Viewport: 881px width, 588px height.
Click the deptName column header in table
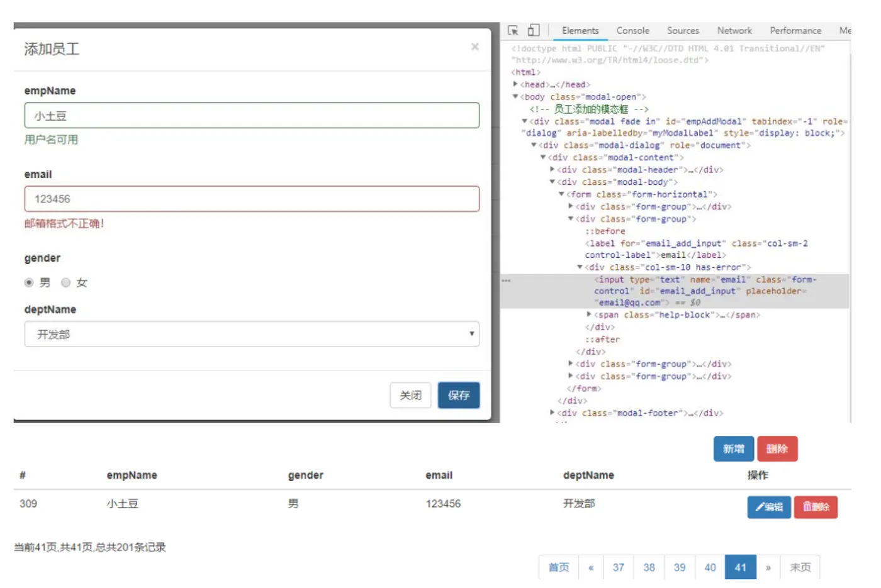[x=588, y=475]
